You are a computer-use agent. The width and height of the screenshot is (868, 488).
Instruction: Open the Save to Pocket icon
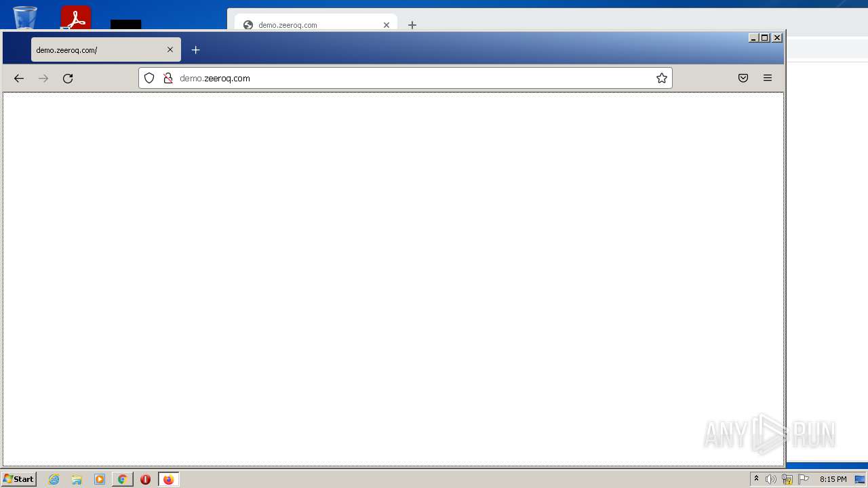point(743,78)
